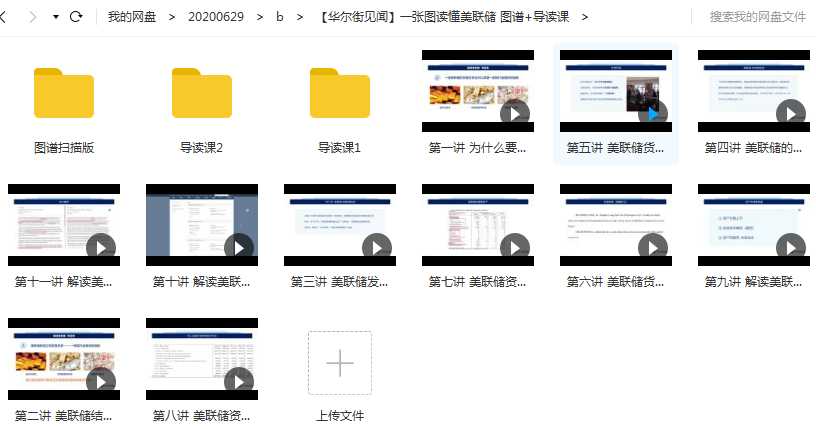Select video thumbnail 第五讲 美联储货
This screenshot has width=816, height=429.
point(616,91)
